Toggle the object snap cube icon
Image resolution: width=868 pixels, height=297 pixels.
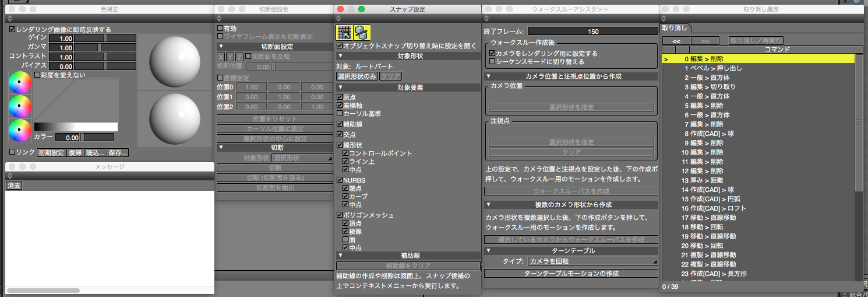click(361, 33)
